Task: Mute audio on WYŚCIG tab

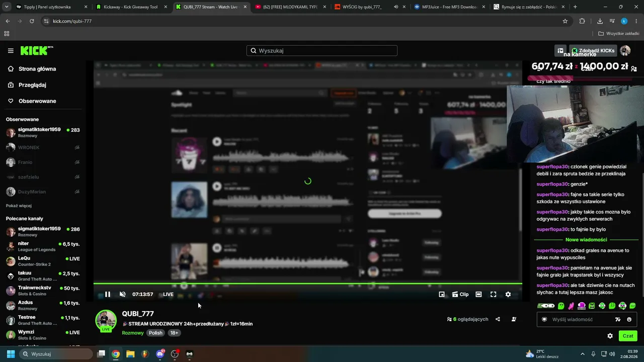Action: coord(396,7)
